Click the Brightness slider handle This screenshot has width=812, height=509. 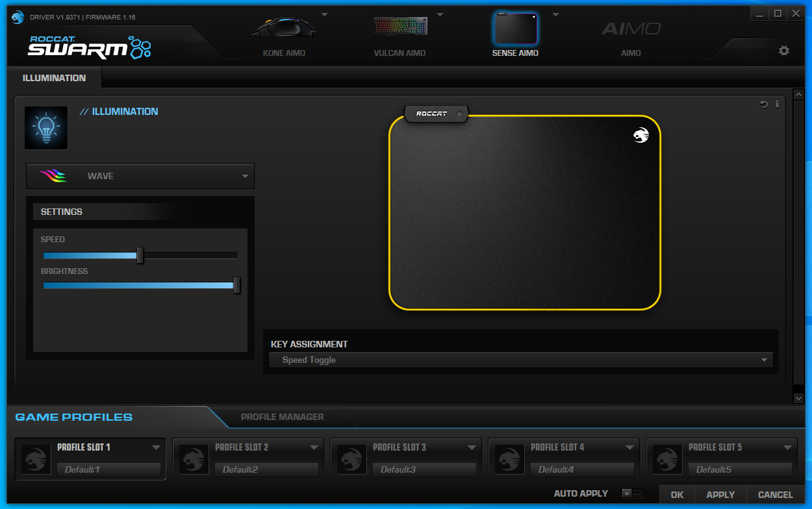coord(236,285)
